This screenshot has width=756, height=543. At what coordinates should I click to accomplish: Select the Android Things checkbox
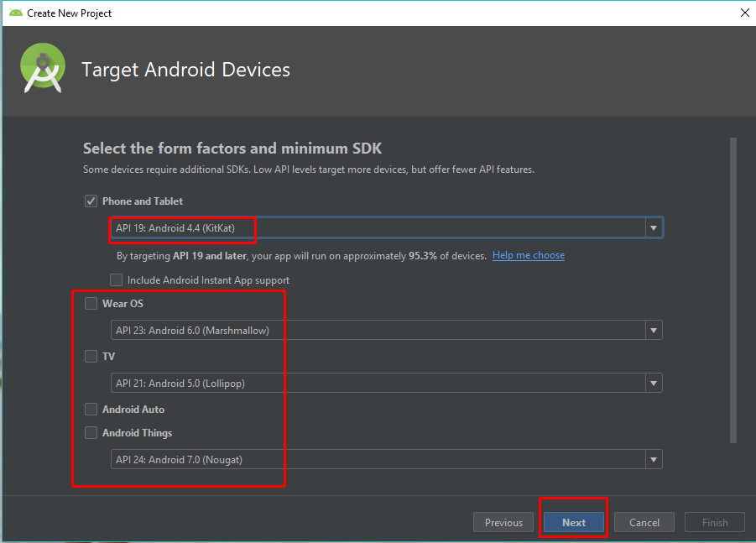coord(91,433)
